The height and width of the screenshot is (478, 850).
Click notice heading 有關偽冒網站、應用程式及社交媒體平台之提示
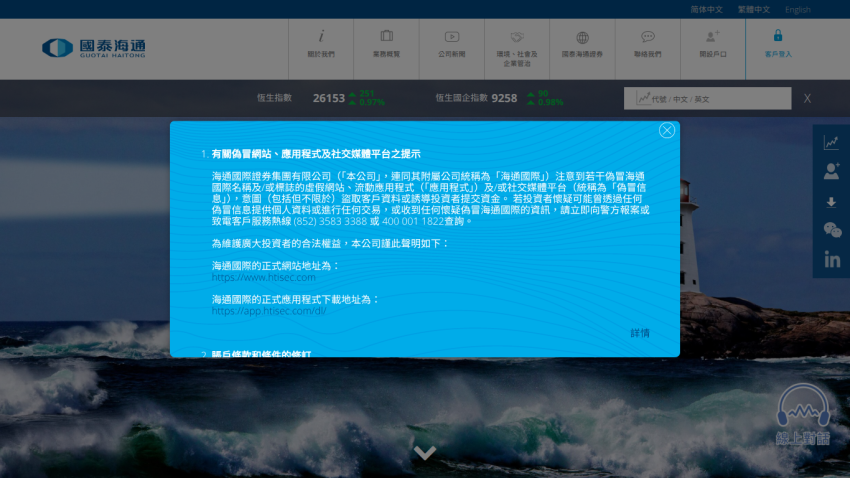tap(316, 154)
